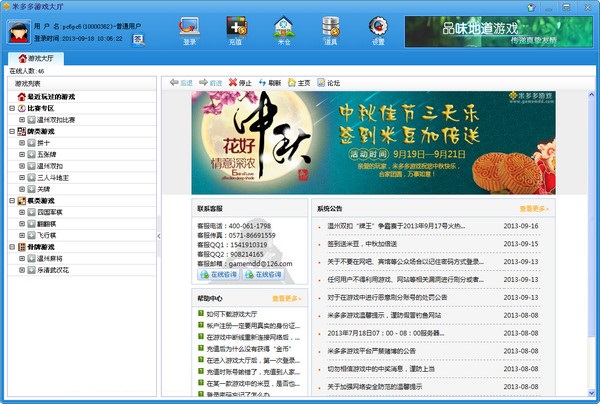Toggle the expander beside 飞行棋
The width and height of the screenshot is (600, 404).
tap(22, 235)
